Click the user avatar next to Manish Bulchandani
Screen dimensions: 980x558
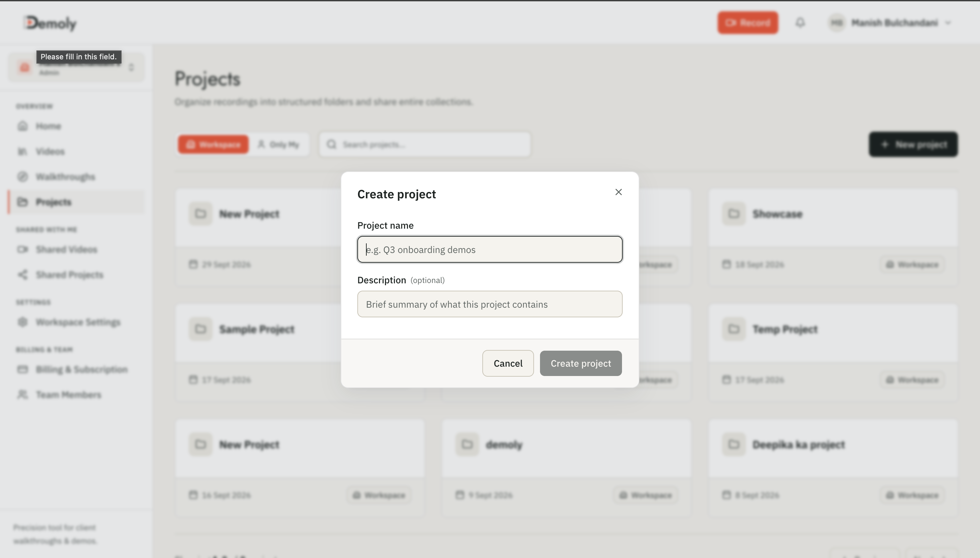(837, 23)
